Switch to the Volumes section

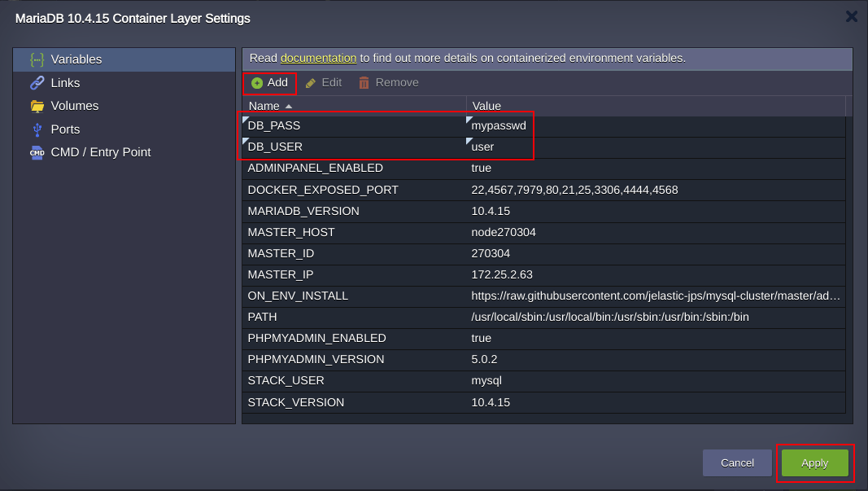[x=74, y=106]
